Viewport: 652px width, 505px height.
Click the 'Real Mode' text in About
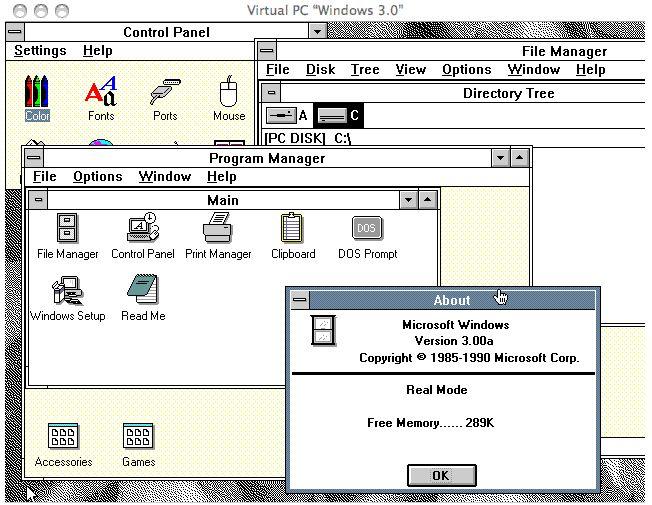click(437, 390)
